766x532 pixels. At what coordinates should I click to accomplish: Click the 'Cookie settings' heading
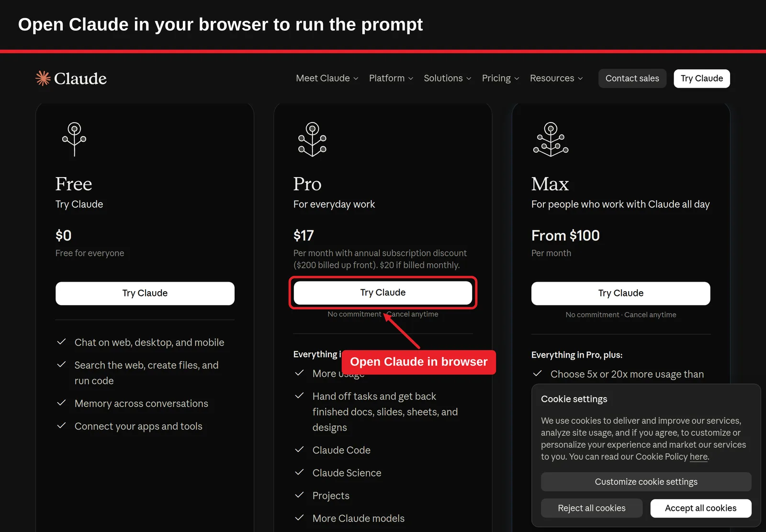point(574,399)
